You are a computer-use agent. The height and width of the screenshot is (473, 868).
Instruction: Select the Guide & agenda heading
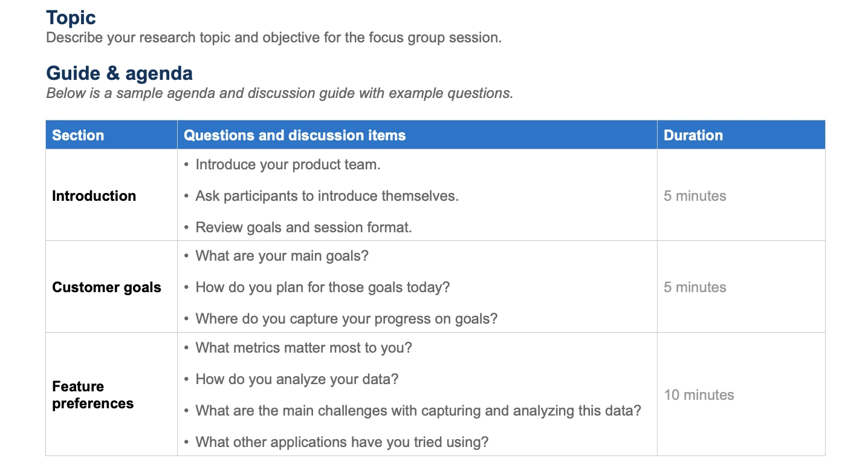(119, 73)
